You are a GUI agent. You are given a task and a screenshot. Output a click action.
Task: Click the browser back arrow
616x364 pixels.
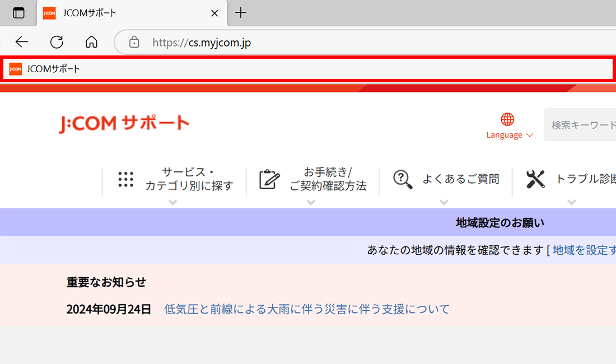click(22, 41)
